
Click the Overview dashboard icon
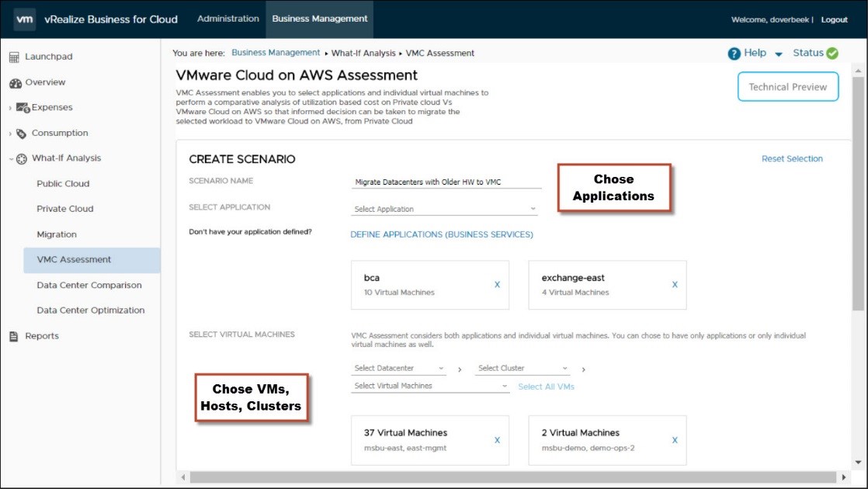pos(15,83)
